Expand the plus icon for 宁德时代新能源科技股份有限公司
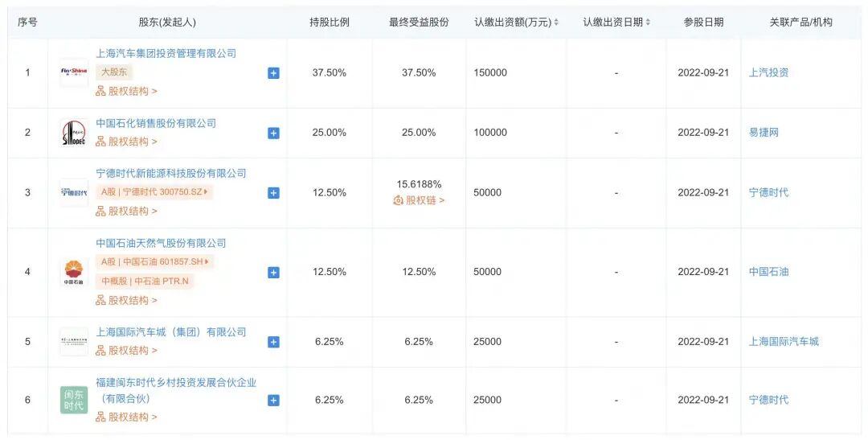 (x=273, y=193)
